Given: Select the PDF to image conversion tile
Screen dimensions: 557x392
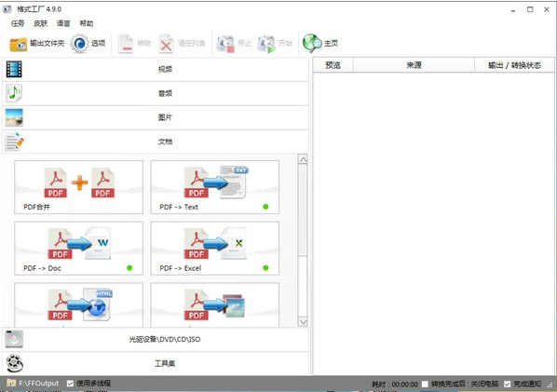Looking at the screenshot, I should coord(215,304).
